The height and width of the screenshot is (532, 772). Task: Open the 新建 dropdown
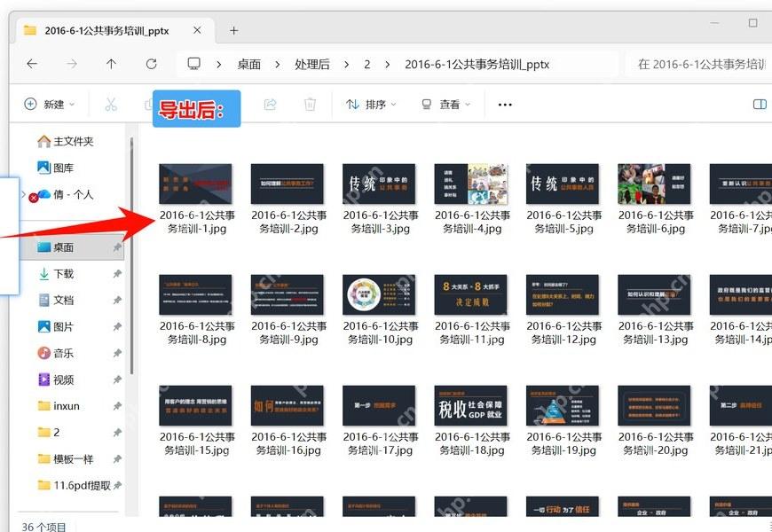[x=49, y=105]
